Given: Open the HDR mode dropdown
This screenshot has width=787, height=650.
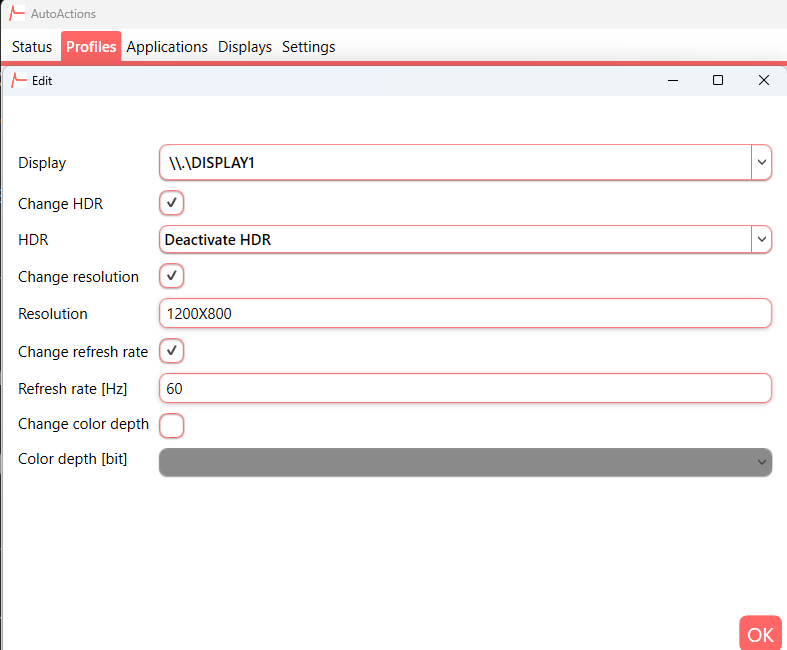Looking at the screenshot, I should 761,239.
